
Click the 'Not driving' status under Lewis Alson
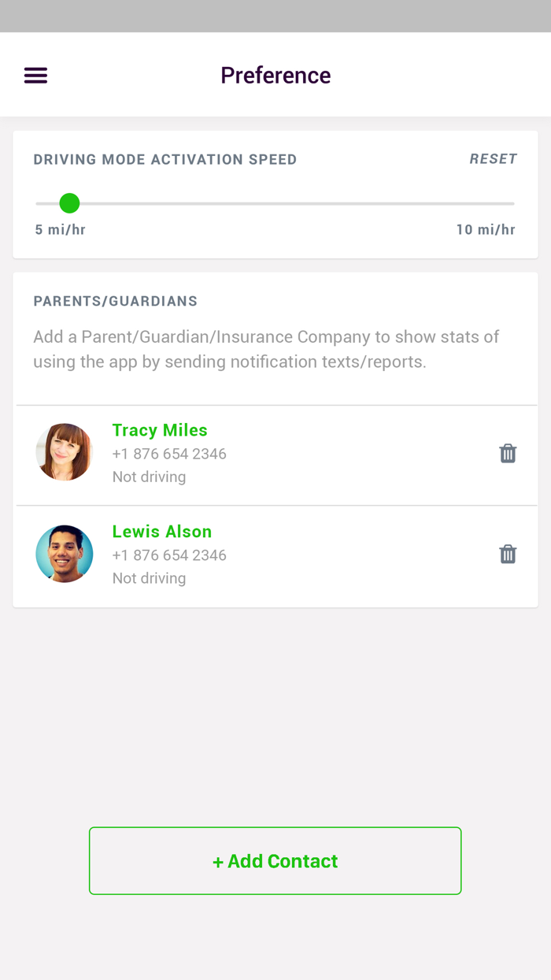click(149, 577)
